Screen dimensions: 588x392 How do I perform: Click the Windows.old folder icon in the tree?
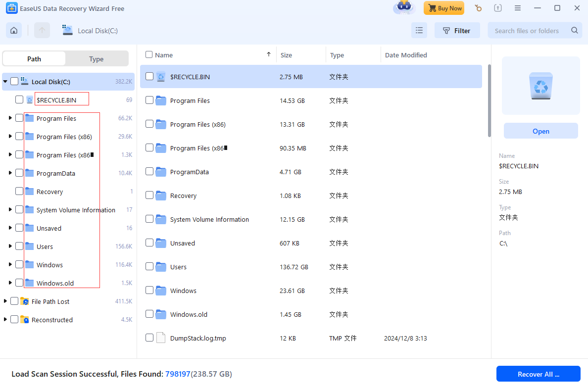tap(30, 283)
